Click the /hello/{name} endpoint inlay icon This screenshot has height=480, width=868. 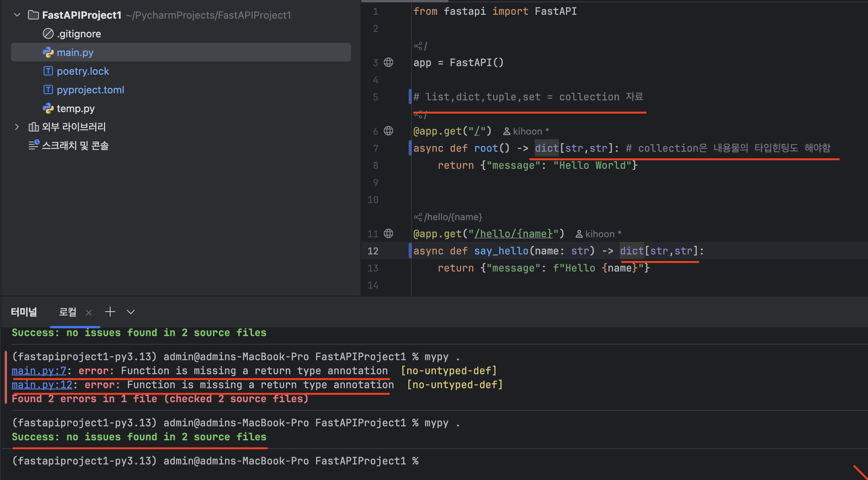[418, 217]
